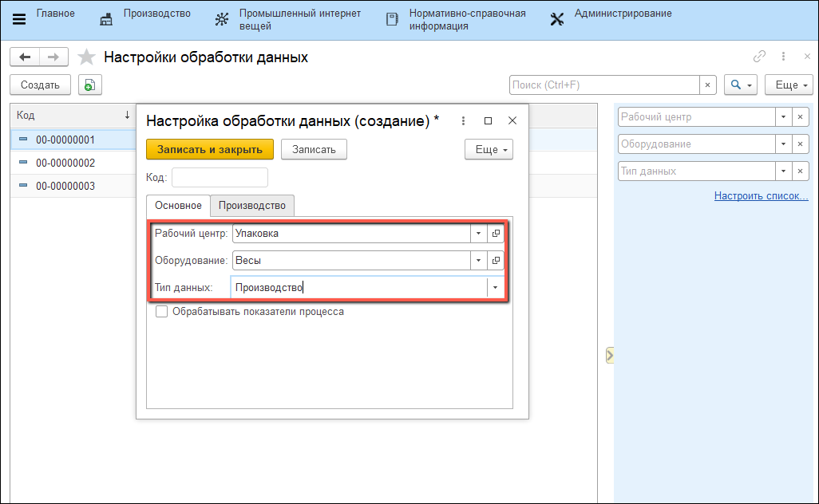819x504 pixels.
Task: Click the back navigation arrow
Action: click(25, 57)
